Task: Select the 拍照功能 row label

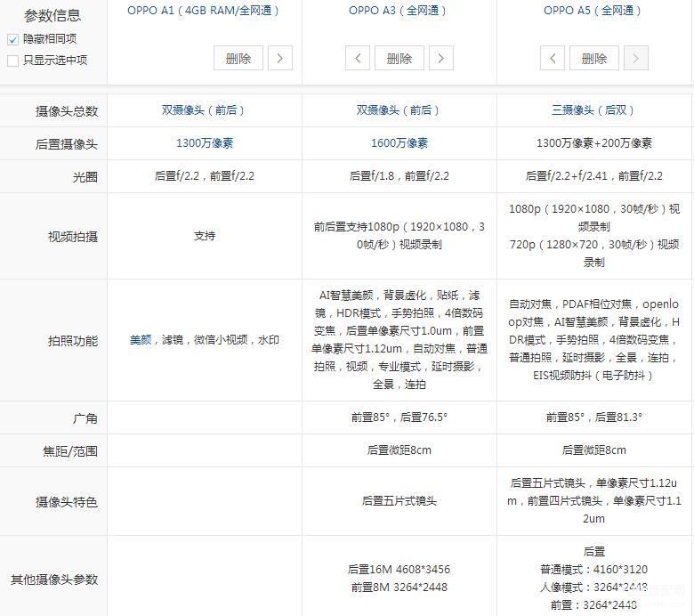Action: 73,341
